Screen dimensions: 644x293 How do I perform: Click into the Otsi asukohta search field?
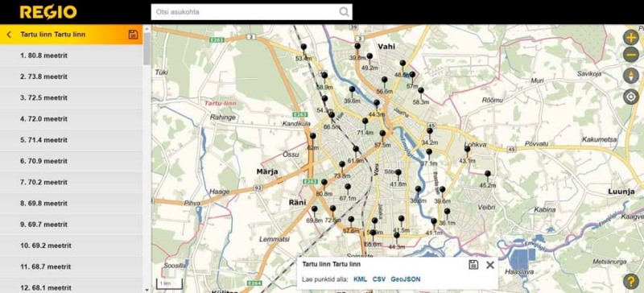pos(245,12)
